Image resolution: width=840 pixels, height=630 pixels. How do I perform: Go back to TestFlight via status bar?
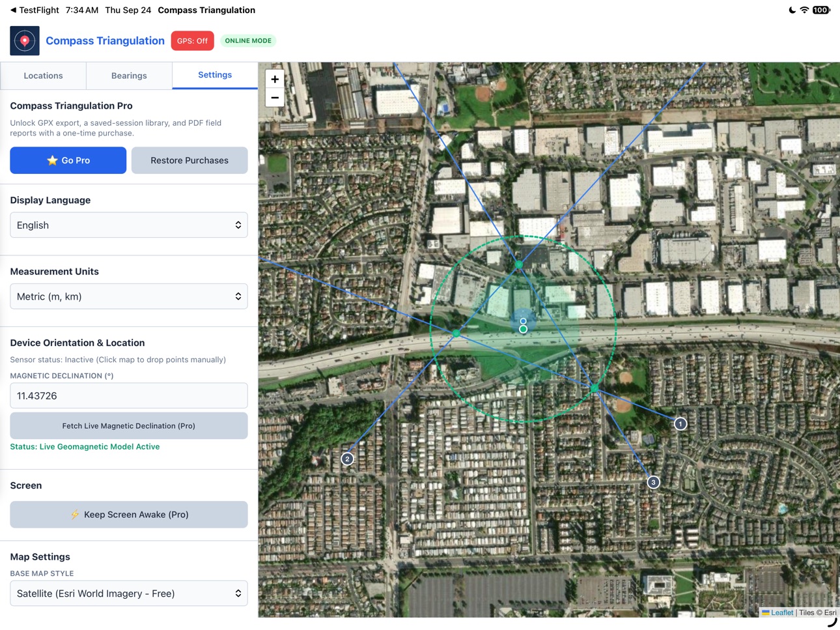(x=34, y=10)
